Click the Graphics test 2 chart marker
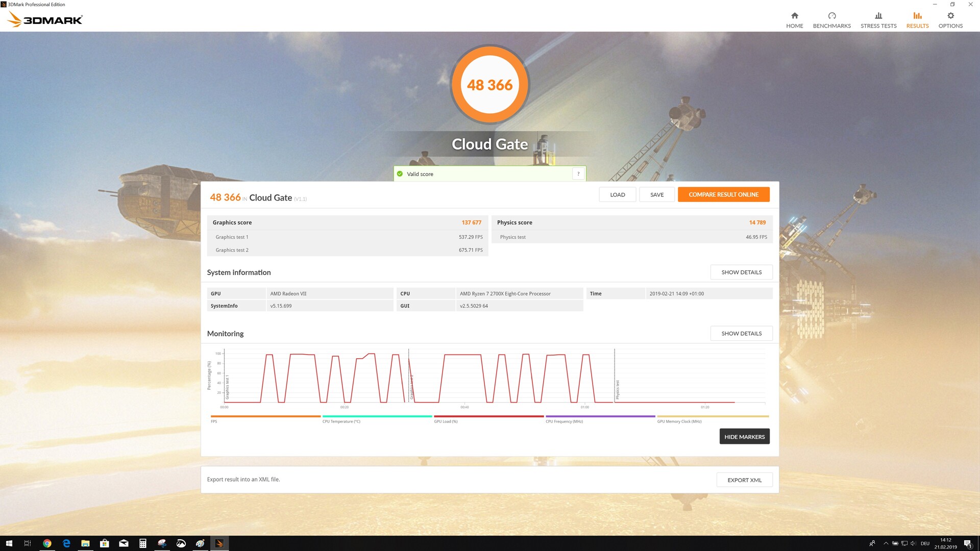 411,387
